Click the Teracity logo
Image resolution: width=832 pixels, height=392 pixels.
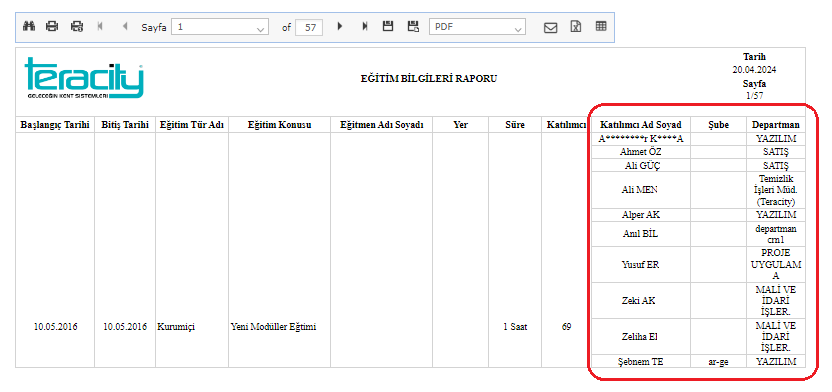click(84, 78)
